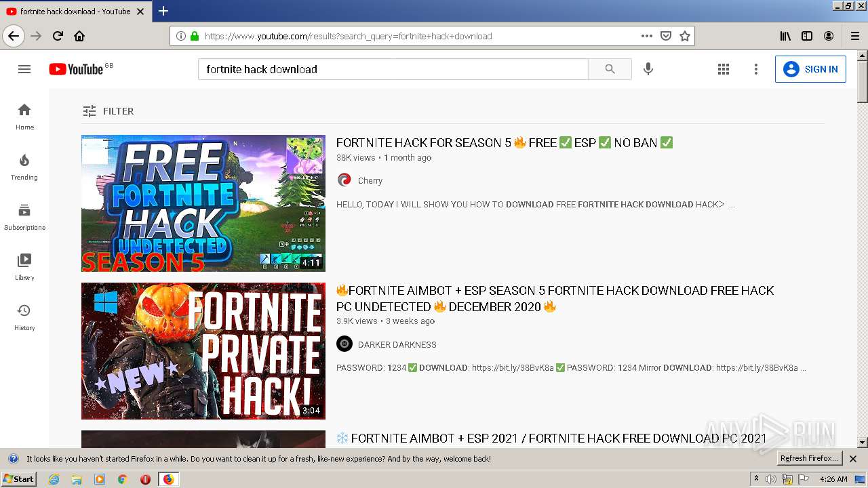Go to Home in the sidebar

(24, 117)
